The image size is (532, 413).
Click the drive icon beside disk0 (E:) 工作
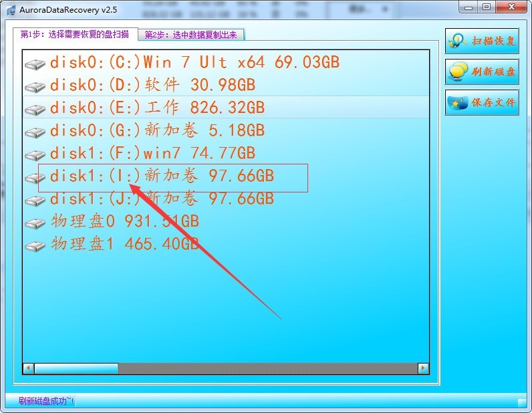point(35,110)
